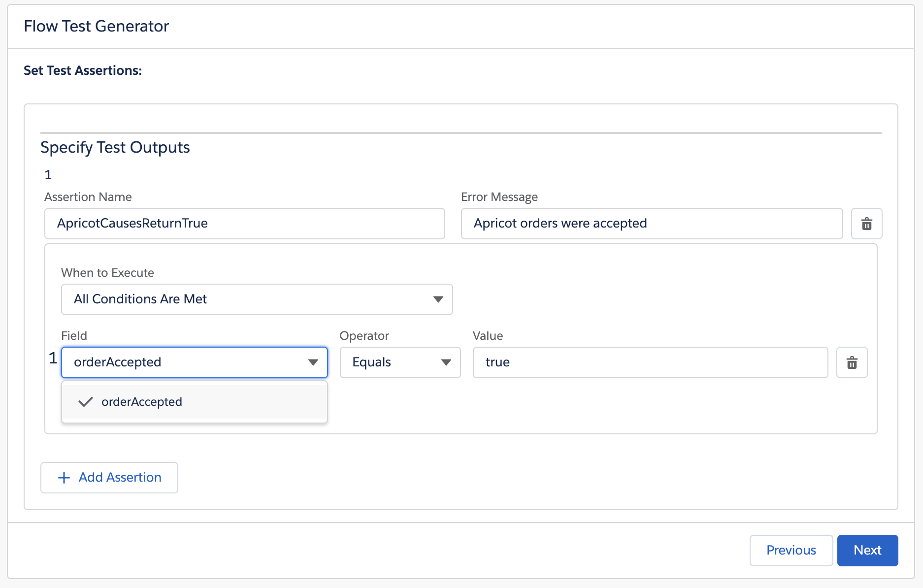Click Add Assertion
The width and height of the screenshot is (923, 588).
(x=109, y=477)
